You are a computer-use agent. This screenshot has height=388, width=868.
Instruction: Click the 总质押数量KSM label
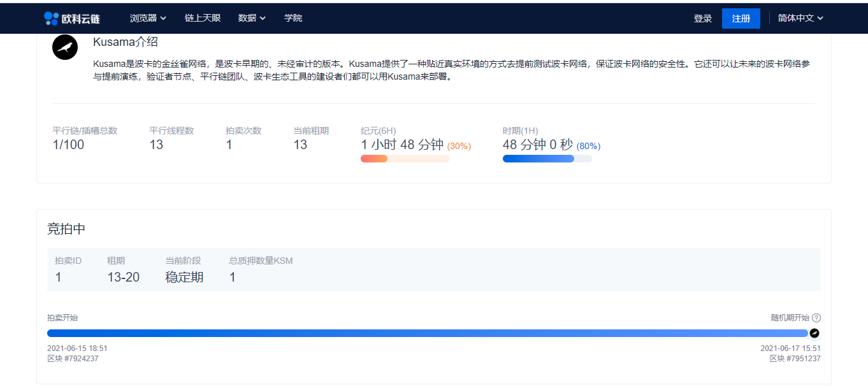(261, 261)
